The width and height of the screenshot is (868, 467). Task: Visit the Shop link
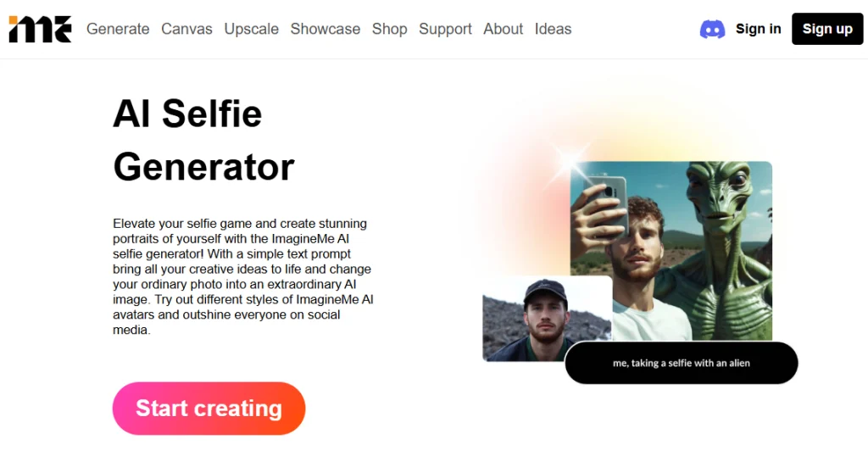tap(390, 29)
